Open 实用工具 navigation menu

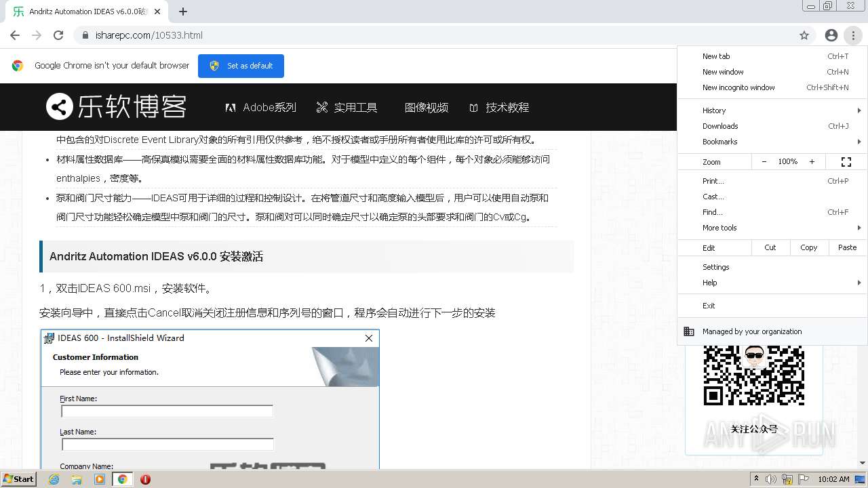(x=347, y=107)
